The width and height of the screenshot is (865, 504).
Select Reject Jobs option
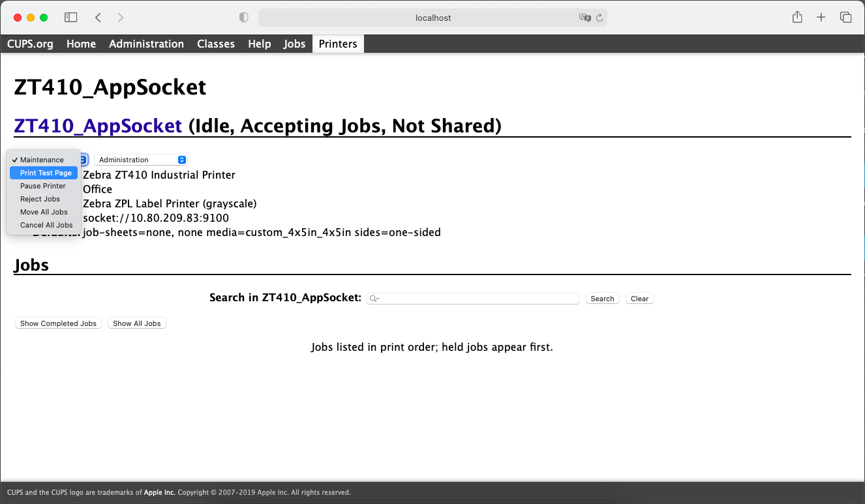[x=40, y=199]
